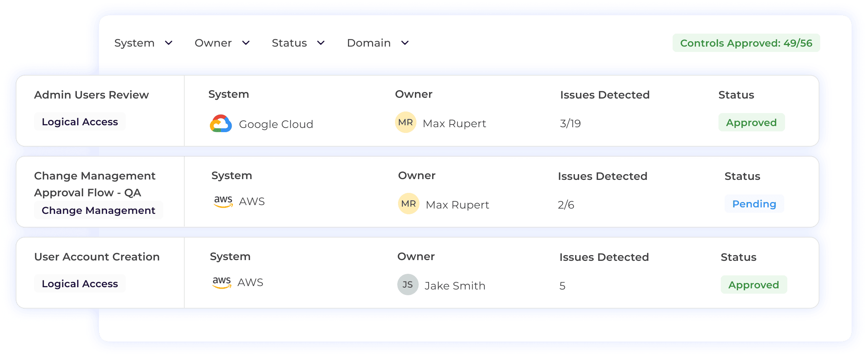The width and height of the screenshot is (868, 359).
Task: Open Change Management Approval Flow - QA control
Action: click(95, 184)
